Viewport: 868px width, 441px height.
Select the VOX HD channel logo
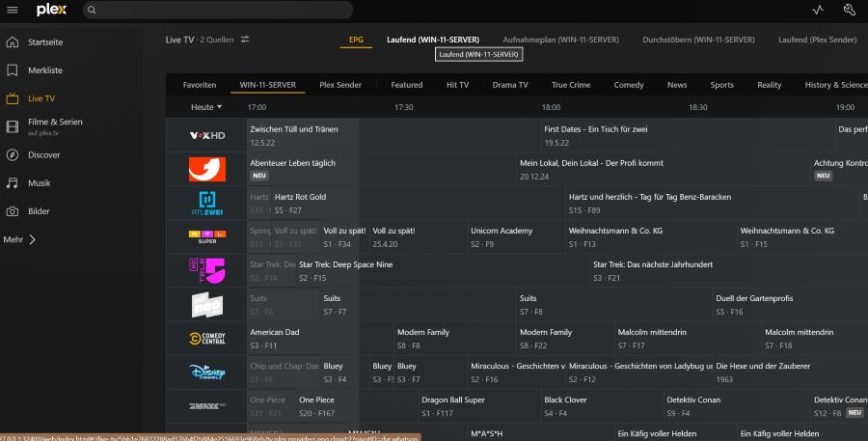tap(207, 135)
